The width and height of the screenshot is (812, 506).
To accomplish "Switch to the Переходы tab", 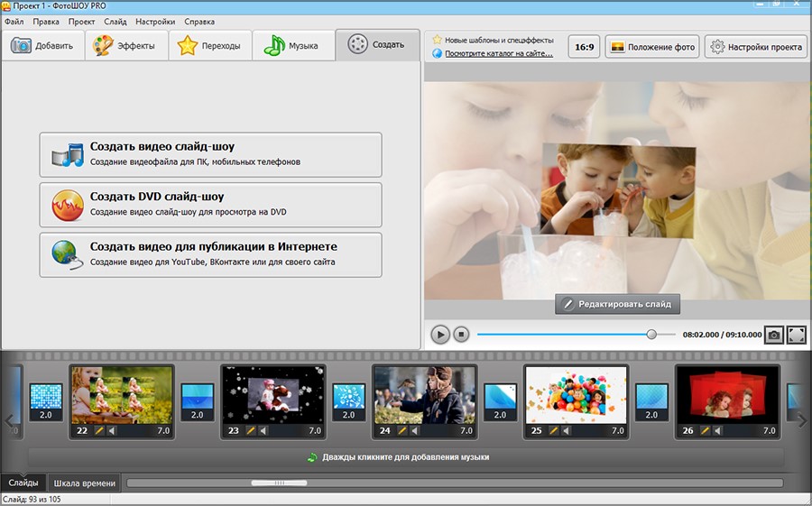I will (x=210, y=46).
